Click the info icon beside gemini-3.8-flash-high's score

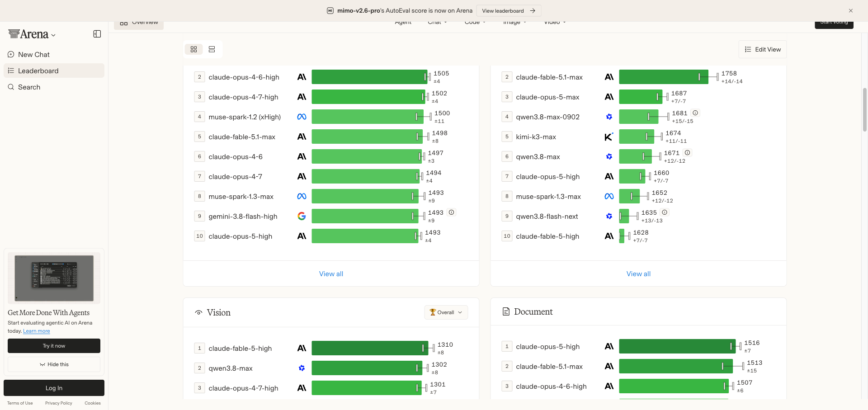(x=451, y=212)
